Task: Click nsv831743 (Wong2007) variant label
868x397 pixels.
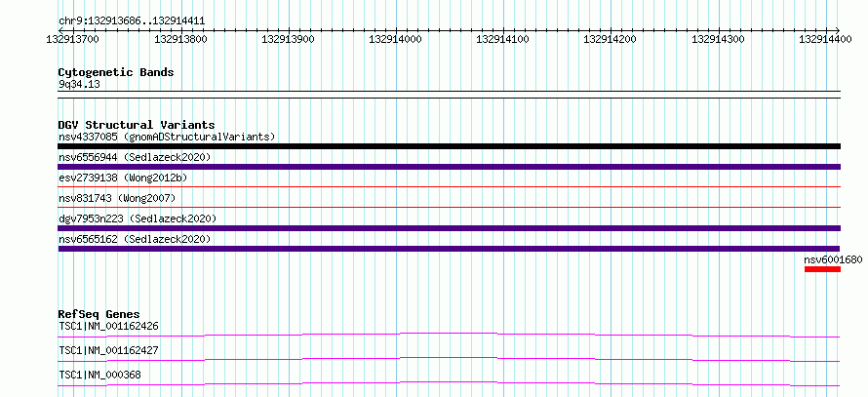Action: click(x=117, y=198)
